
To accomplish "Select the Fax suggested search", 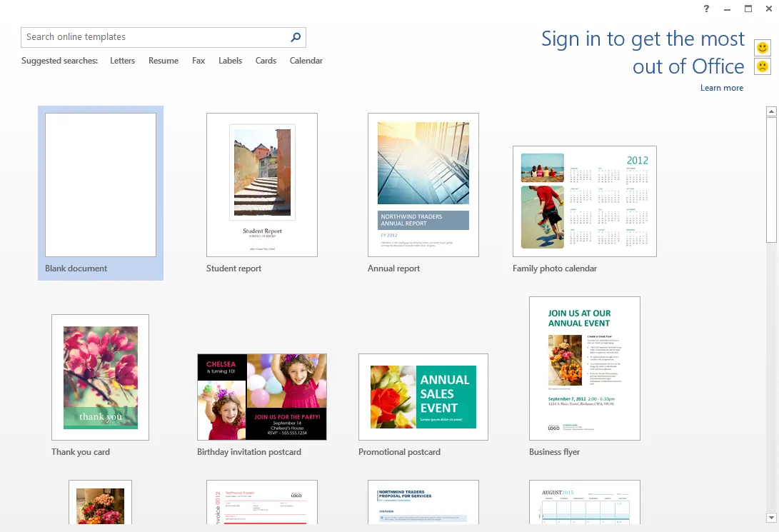I will pyautogui.click(x=198, y=61).
